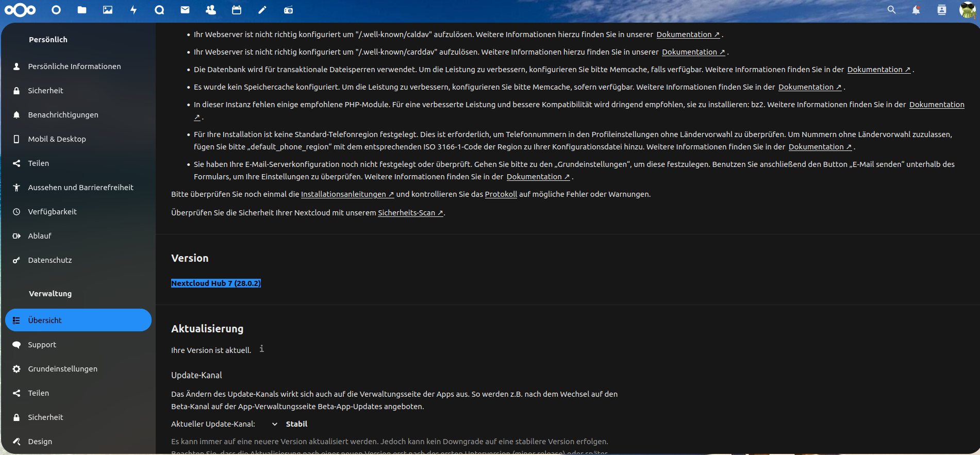Open the Calendar app icon

[237, 10]
